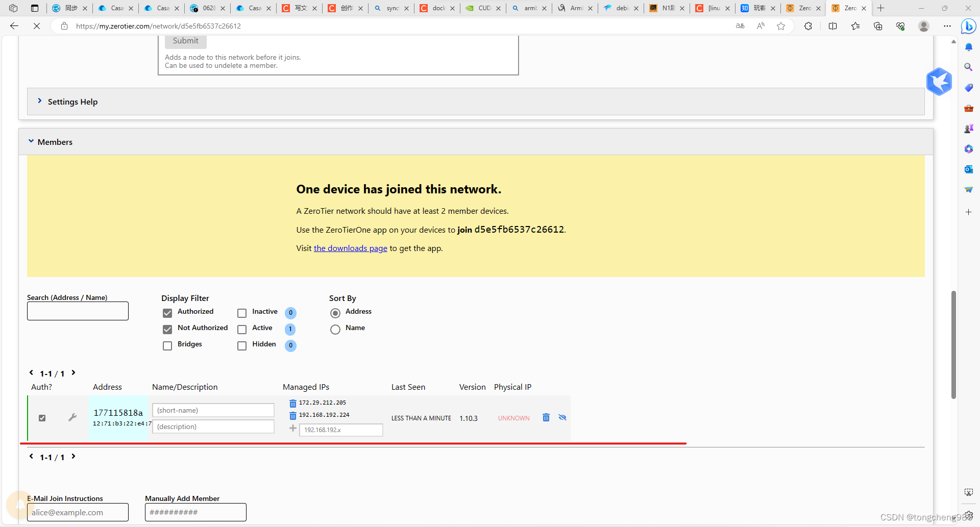980x527 pixels.
Task: Open the favorites list icon in toolbar
Action: [855, 26]
